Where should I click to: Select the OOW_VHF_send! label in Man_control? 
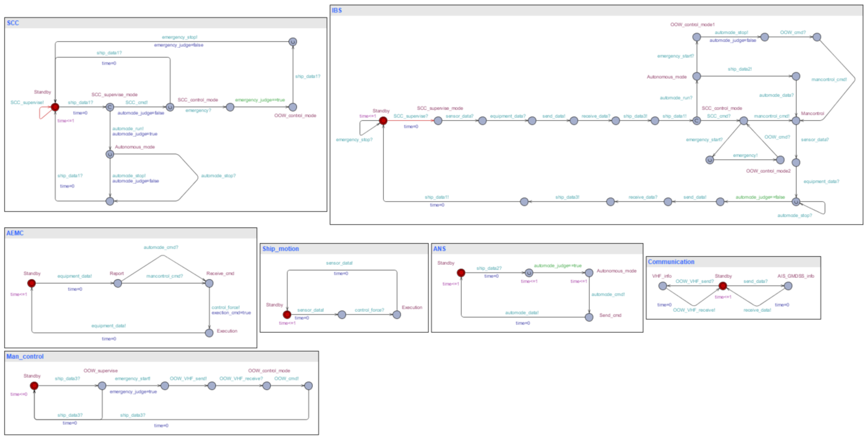click(x=188, y=378)
